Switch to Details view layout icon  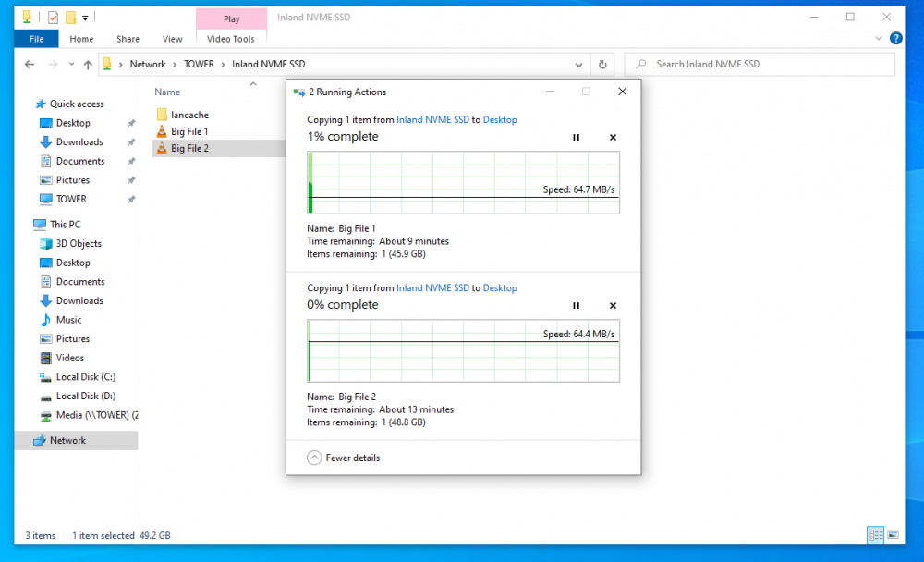point(876,535)
